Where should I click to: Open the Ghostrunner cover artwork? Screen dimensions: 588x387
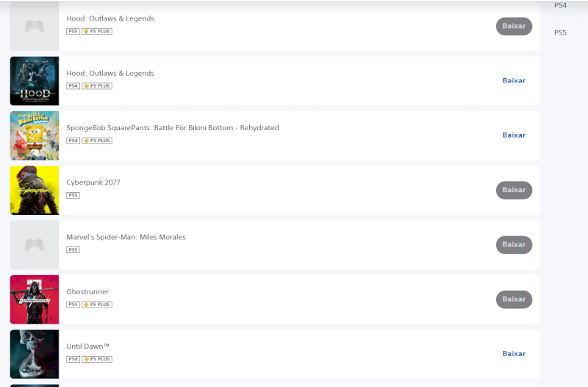pos(35,299)
